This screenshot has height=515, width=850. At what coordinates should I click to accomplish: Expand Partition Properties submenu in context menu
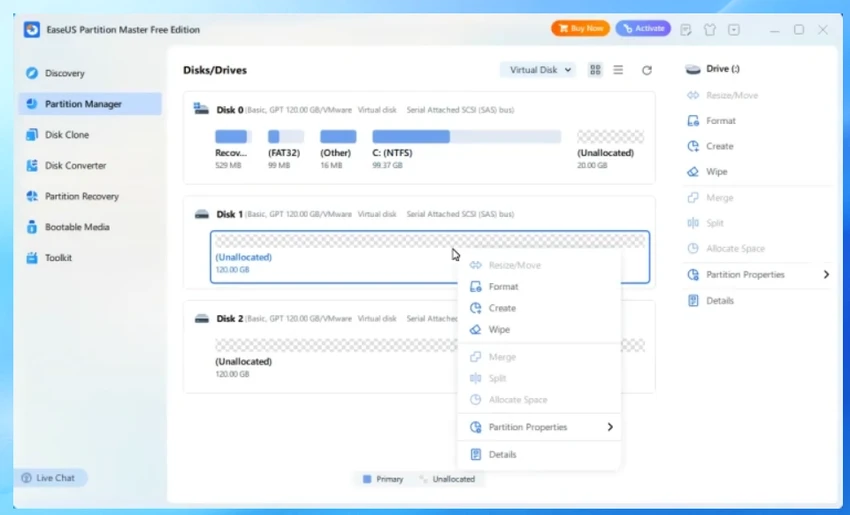(539, 427)
